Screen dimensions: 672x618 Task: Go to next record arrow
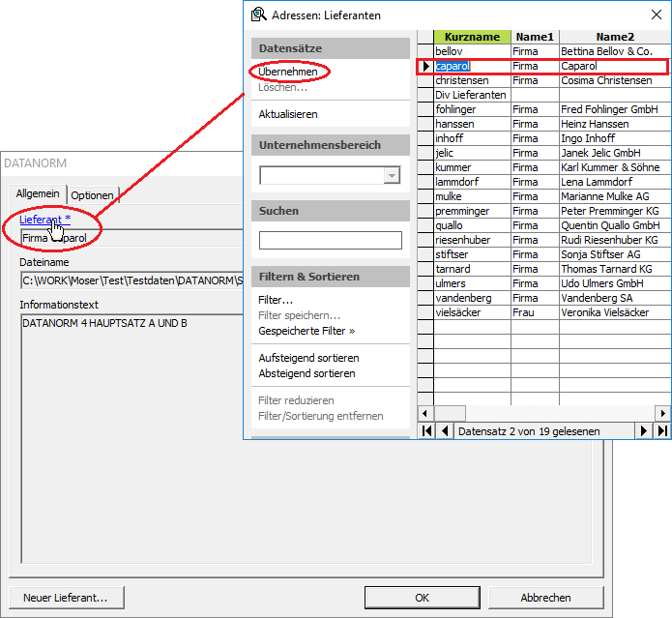[644, 431]
